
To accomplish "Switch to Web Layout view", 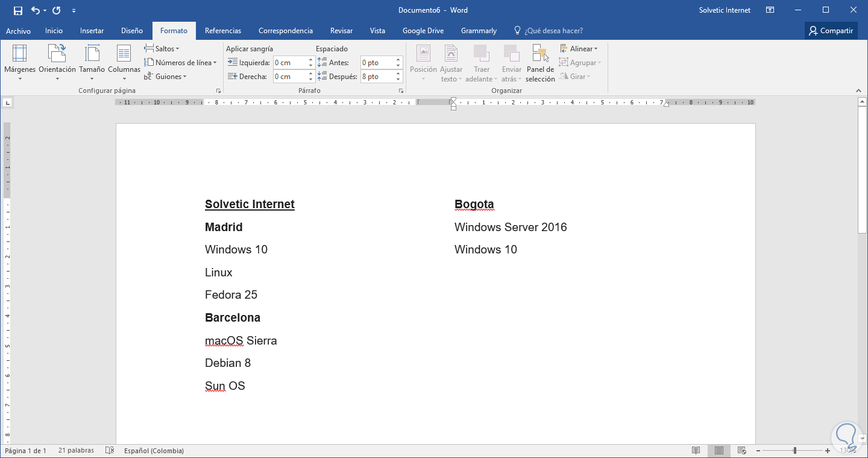I will tap(742, 451).
